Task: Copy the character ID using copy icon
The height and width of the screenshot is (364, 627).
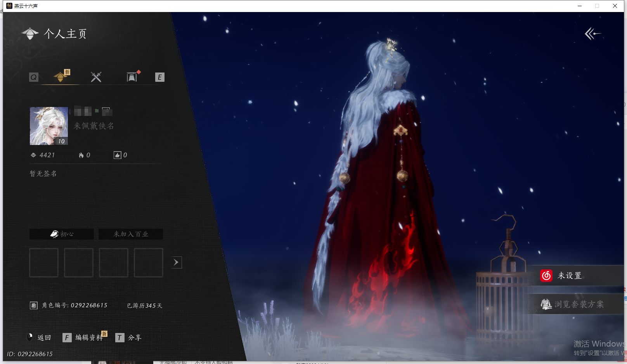Action: [x=34, y=305]
